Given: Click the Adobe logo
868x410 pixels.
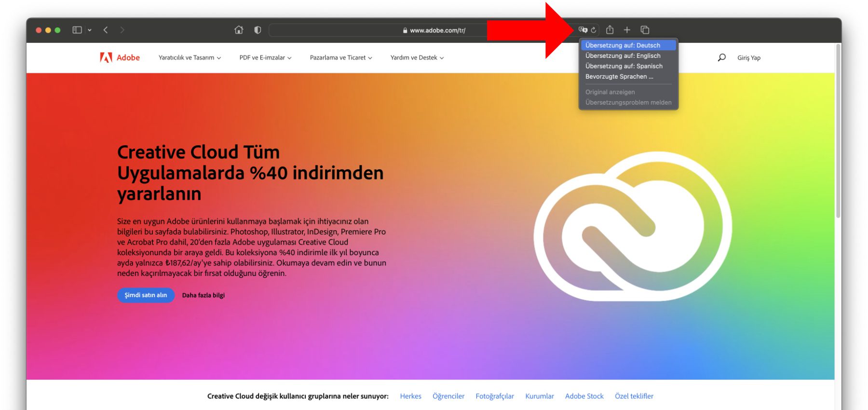Looking at the screenshot, I should (120, 57).
